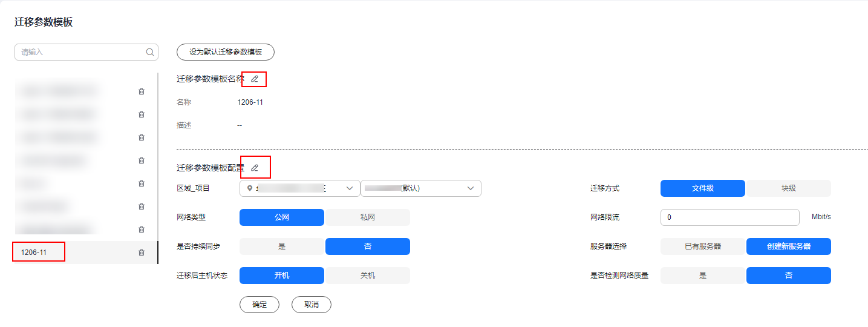Confirm settings with the 确定 button
The image size is (868, 327).
[x=259, y=305]
